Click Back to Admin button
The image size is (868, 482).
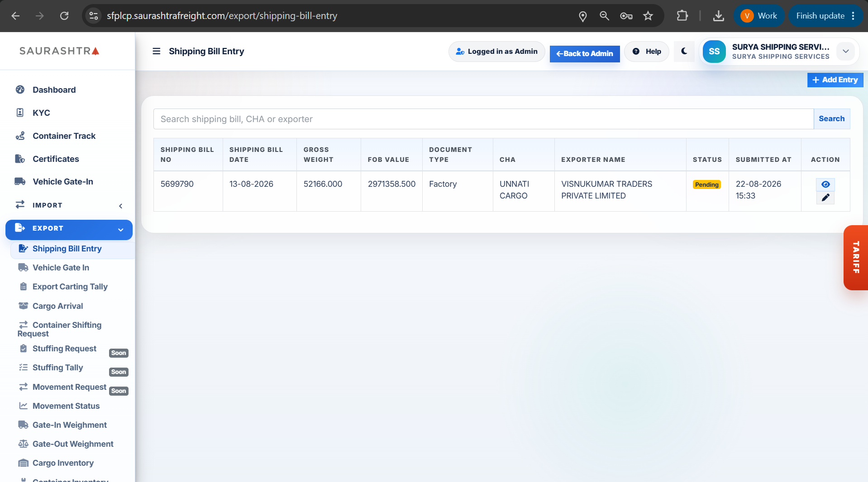[585, 53]
